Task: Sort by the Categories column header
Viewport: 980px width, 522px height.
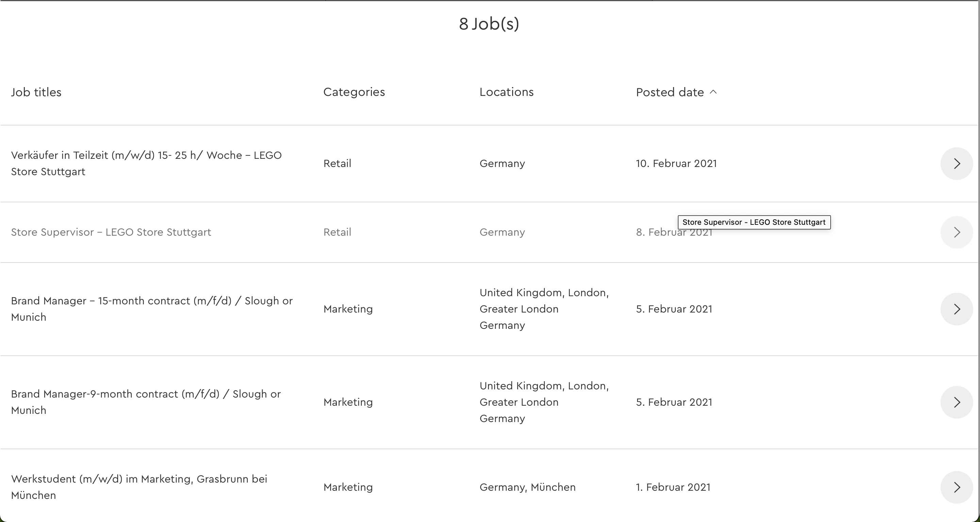Action: [x=354, y=92]
